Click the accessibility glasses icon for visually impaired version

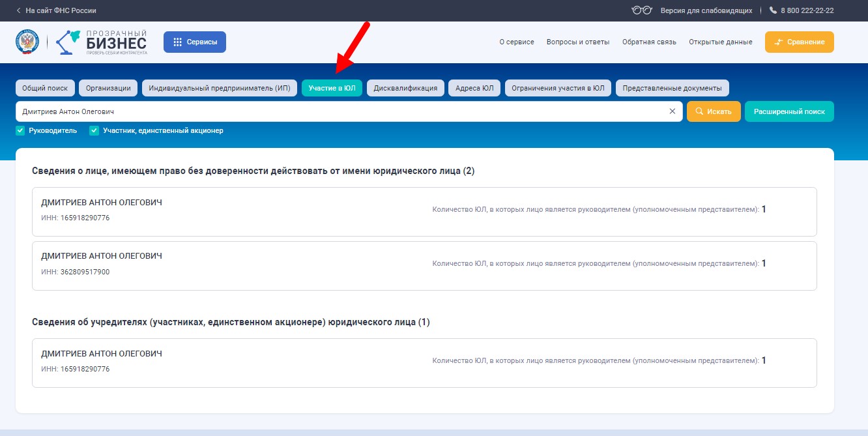click(x=641, y=10)
